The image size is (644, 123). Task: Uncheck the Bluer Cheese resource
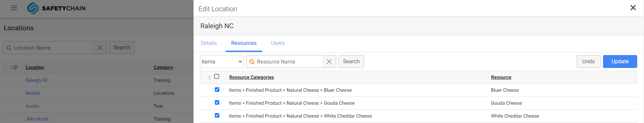217,90
